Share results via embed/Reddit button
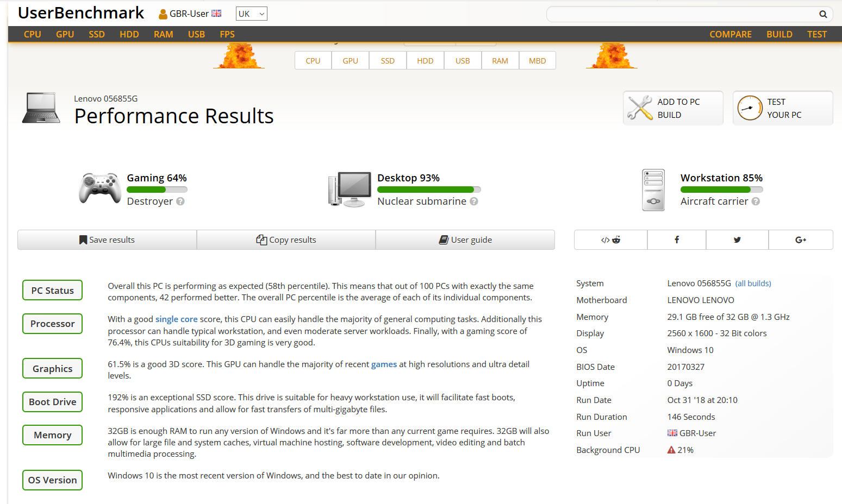Screen dimensions: 842x504 610,240
